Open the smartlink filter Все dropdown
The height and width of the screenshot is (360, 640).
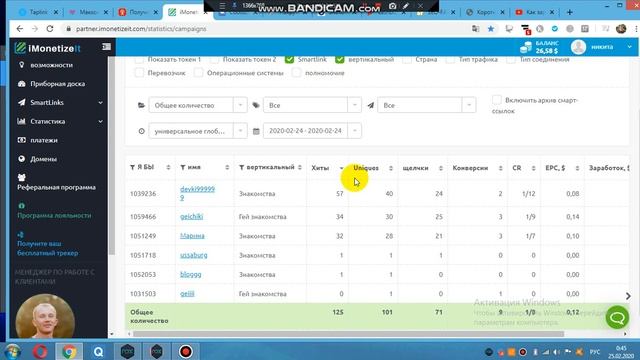pos(427,105)
